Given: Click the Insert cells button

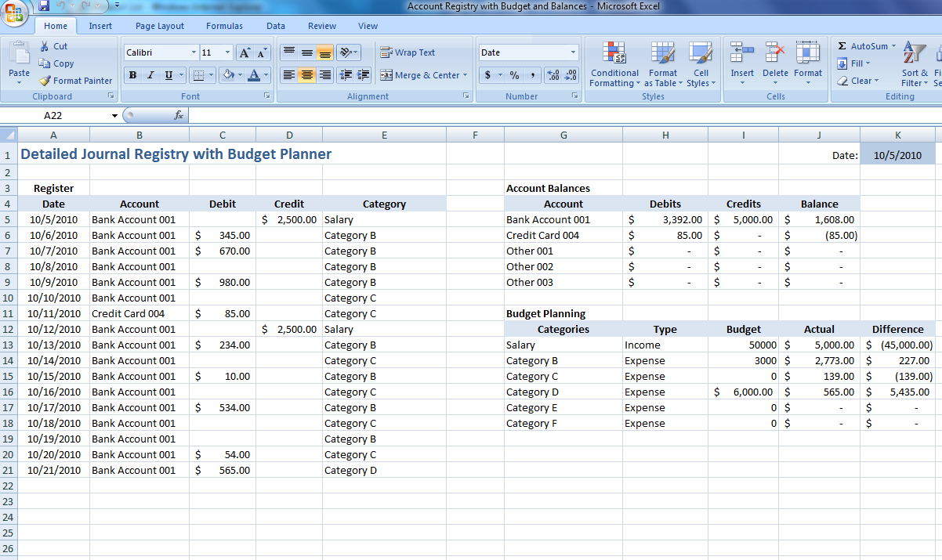Looking at the screenshot, I should [x=742, y=63].
